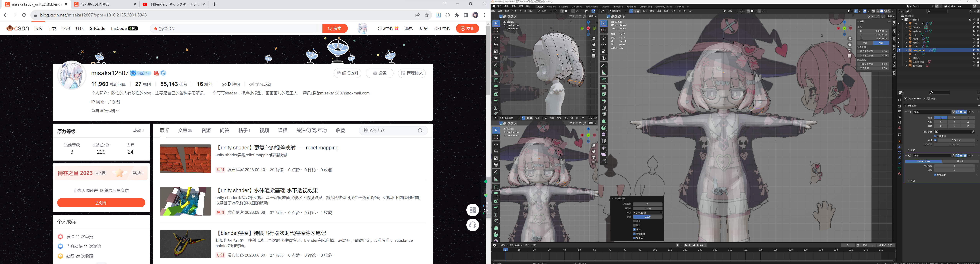Uncheck the 范围限制 checkbox in mirror modifier
The height and width of the screenshot is (264, 980).
click(935, 136)
